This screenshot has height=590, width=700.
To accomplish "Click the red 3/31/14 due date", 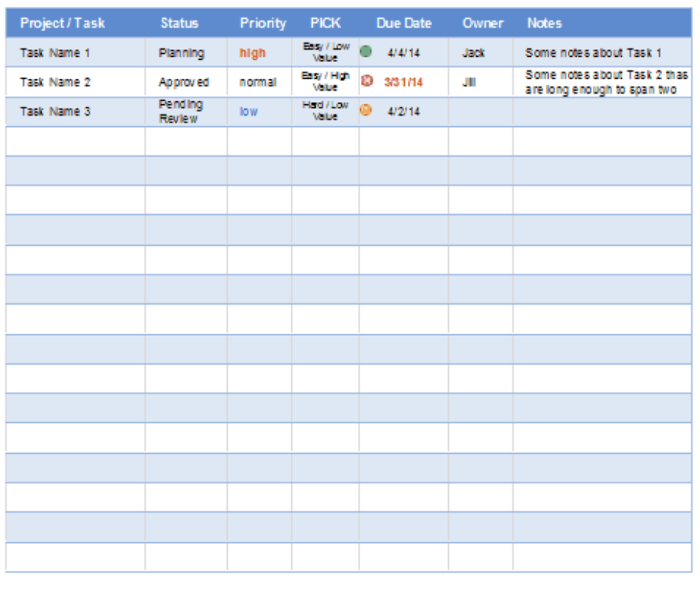I will coord(403,82).
